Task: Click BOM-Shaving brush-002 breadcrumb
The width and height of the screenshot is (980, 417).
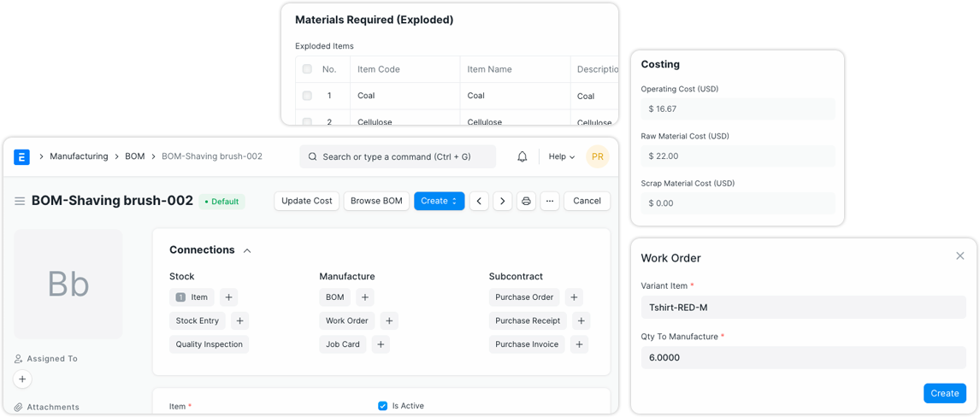Action: coord(212,156)
